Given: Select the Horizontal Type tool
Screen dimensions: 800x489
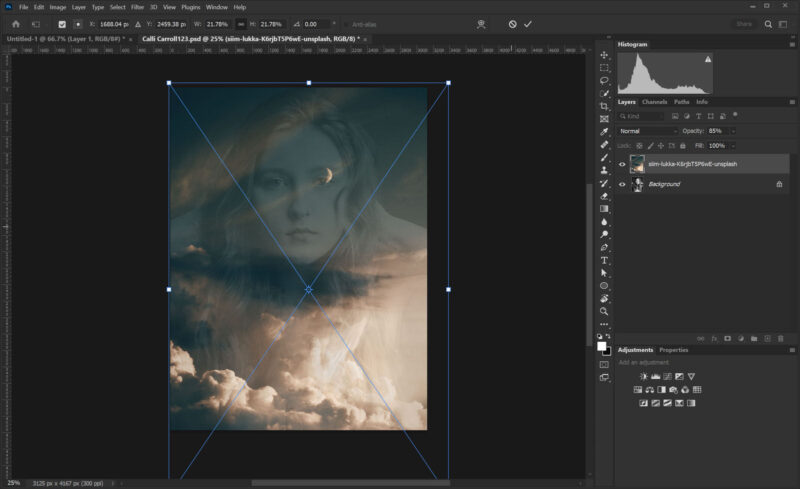Looking at the screenshot, I should point(605,260).
